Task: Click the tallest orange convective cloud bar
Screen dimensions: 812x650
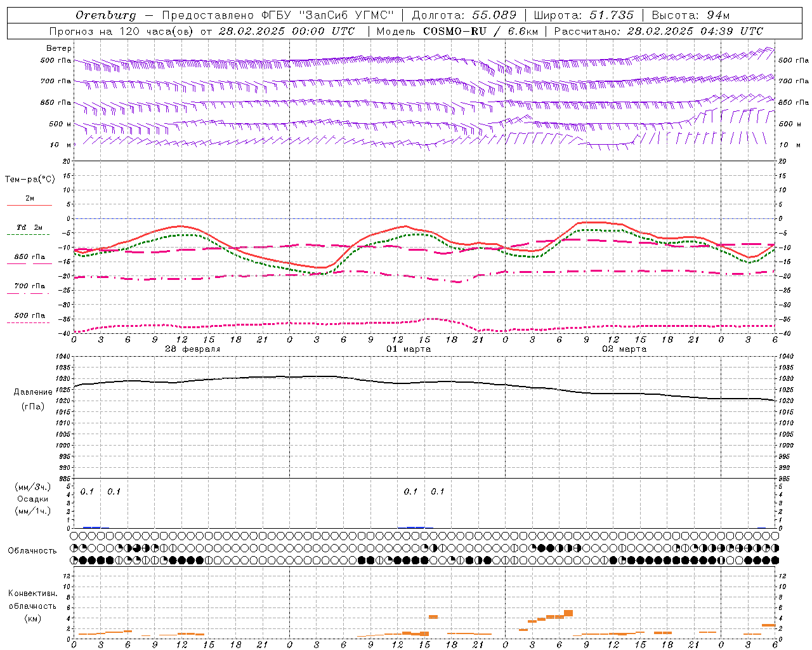Action: point(568,613)
